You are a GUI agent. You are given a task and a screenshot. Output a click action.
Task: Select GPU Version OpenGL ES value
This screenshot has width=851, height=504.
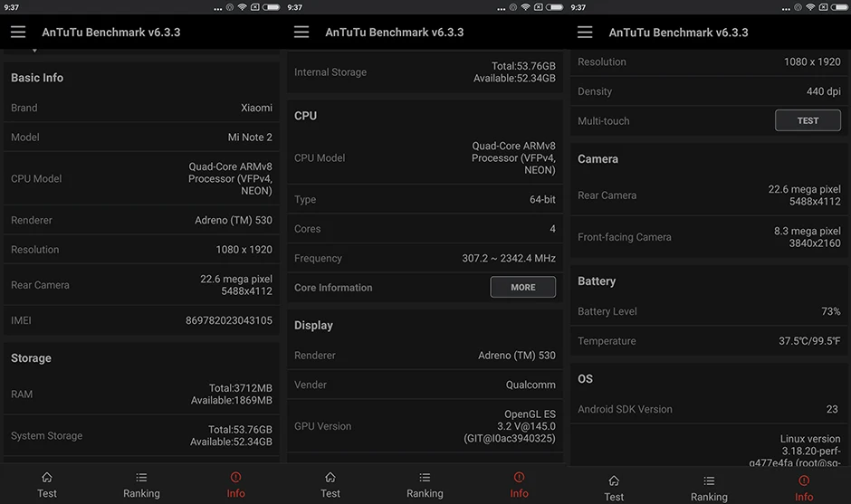point(510,426)
